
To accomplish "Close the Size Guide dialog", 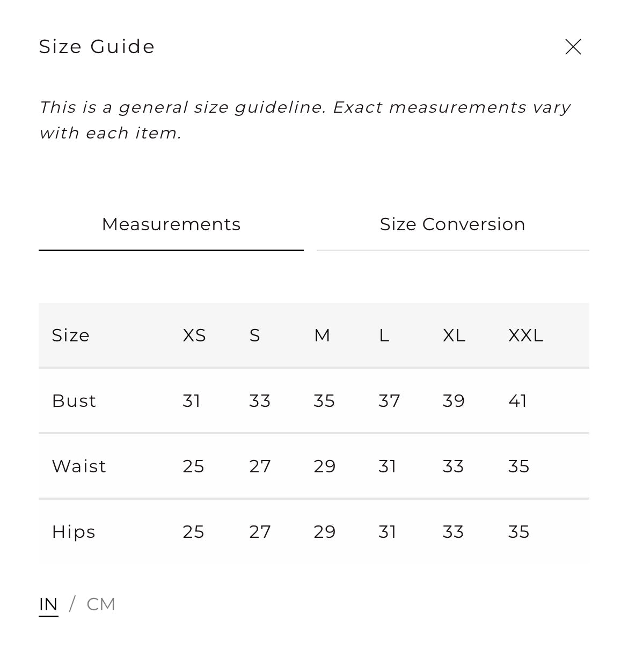I will point(573,47).
